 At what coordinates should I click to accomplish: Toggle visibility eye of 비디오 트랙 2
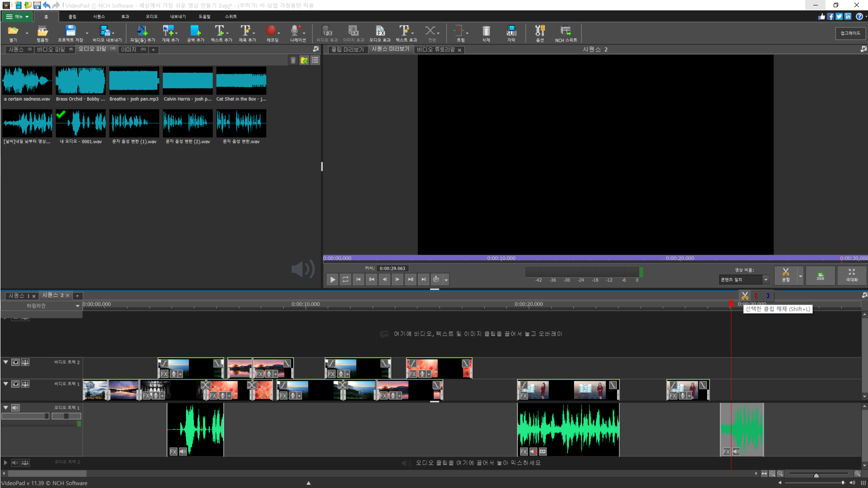click(x=15, y=362)
